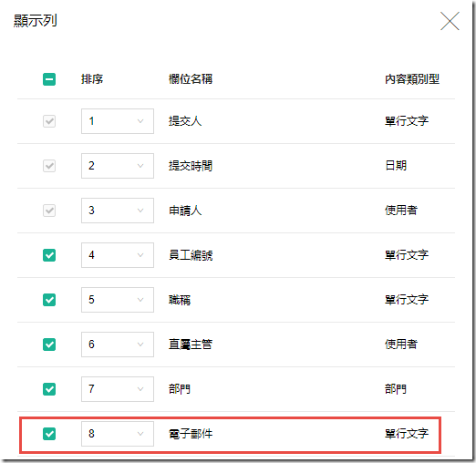Open the sort order dropdown showing 1

tap(118, 121)
